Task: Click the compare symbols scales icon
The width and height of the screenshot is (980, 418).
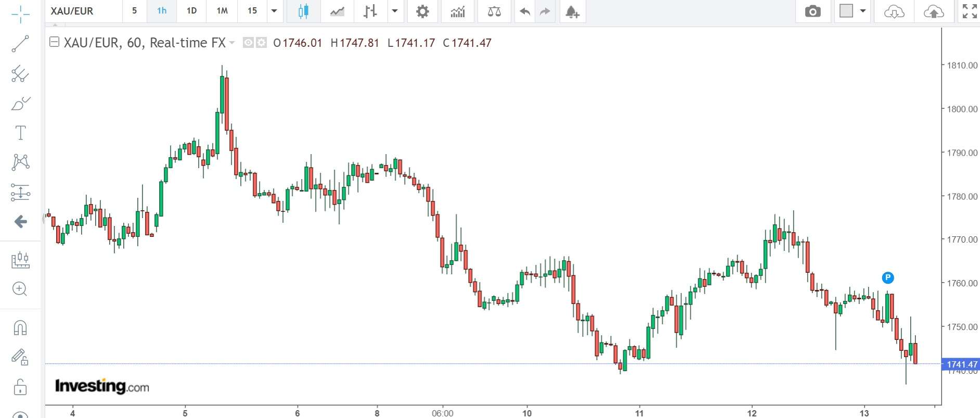Action: click(x=494, y=11)
